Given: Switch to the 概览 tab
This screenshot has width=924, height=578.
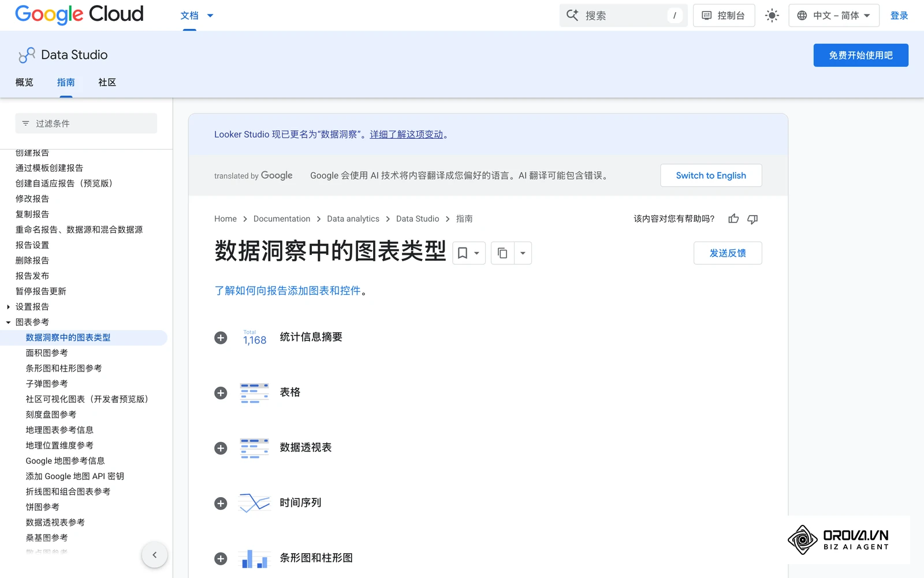Looking at the screenshot, I should tap(24, 83).
